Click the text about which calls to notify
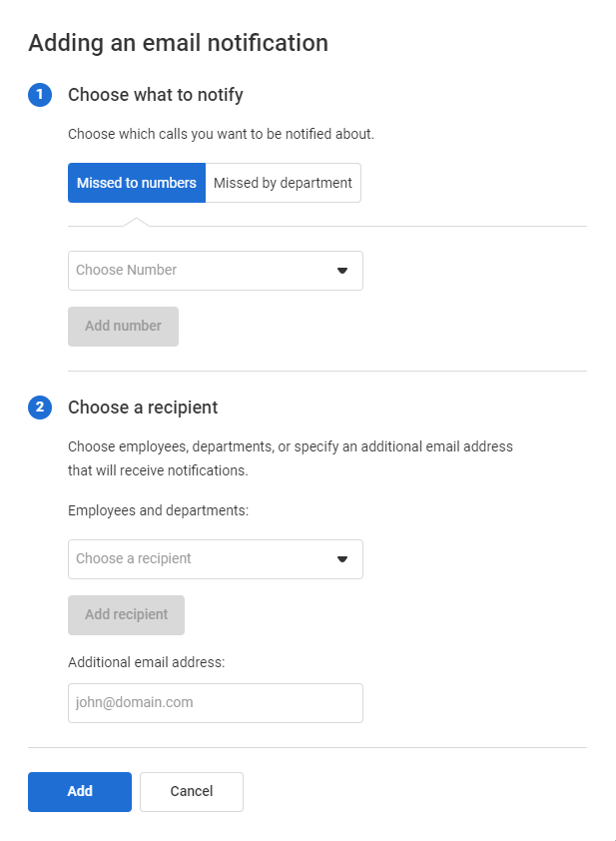Screen dimensions: 616x841 pos(221,133)
